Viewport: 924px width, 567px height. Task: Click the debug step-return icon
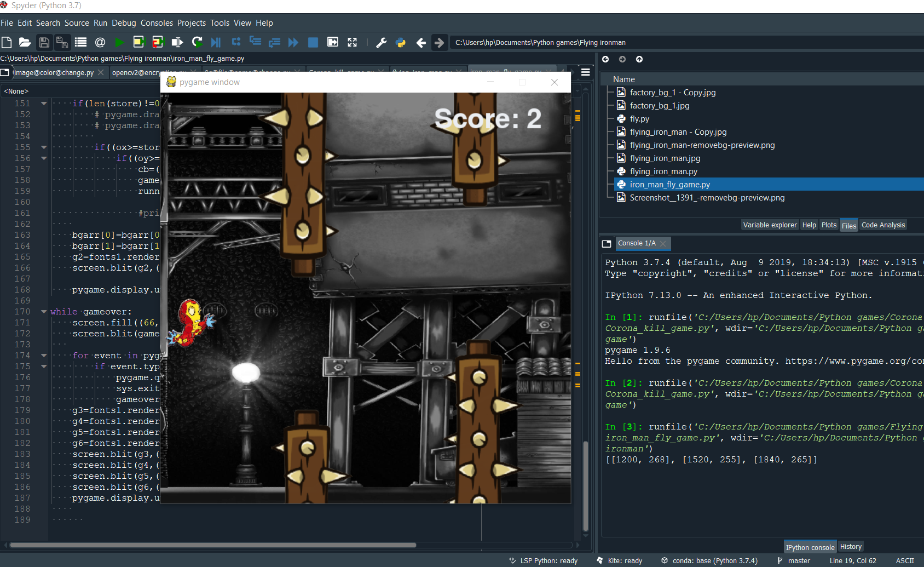point(274,42)
